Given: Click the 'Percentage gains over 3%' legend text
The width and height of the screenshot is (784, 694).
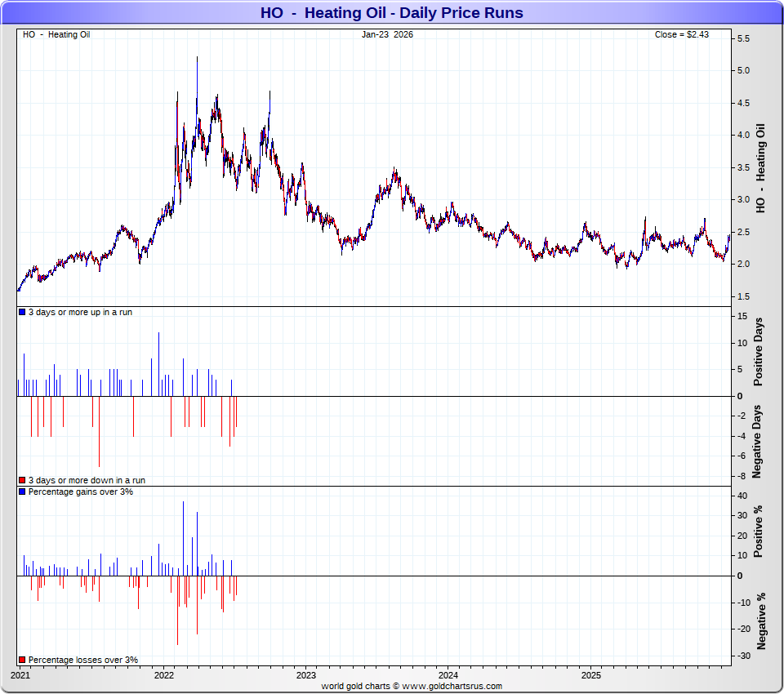Looking at the screenshot, I should pyautogui.click(x=81, y=492).
